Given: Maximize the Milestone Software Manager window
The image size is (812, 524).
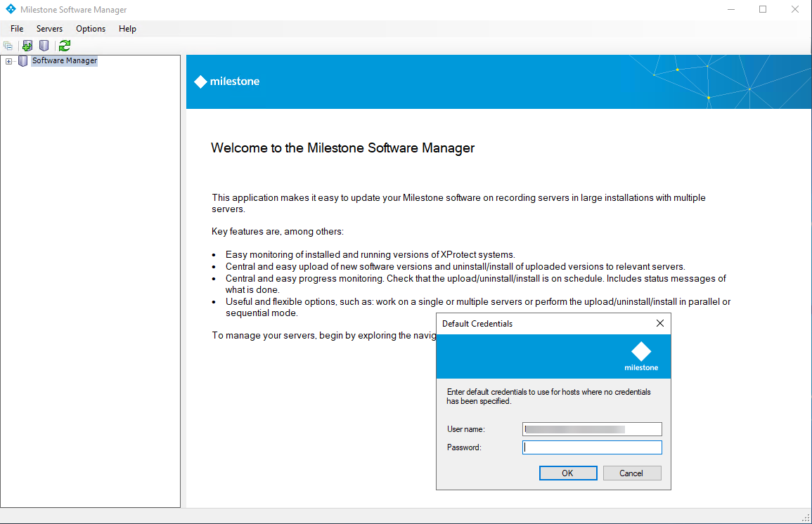Looking at the screenshot, I should pos(763,9).
